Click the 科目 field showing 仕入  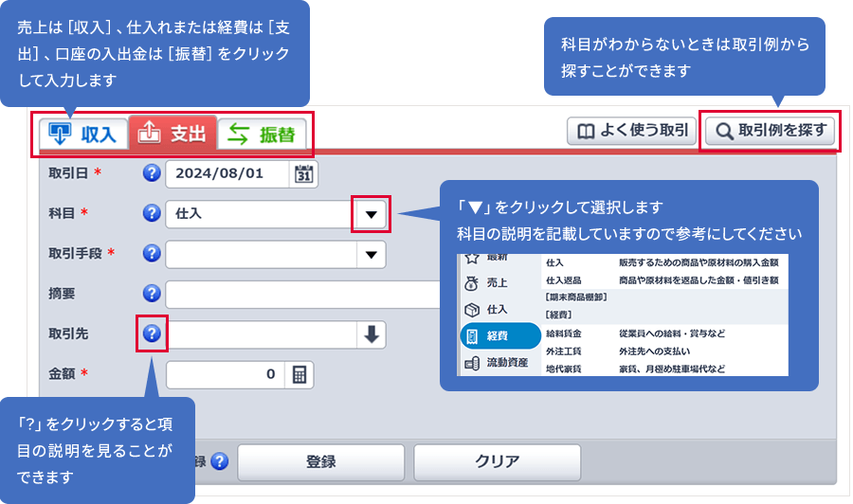(262, 214)
